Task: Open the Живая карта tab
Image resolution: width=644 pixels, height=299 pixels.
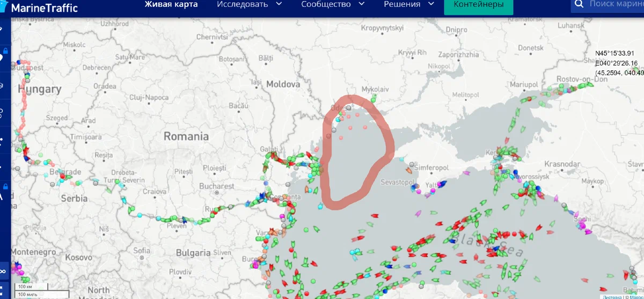Action: click(171, 5)
